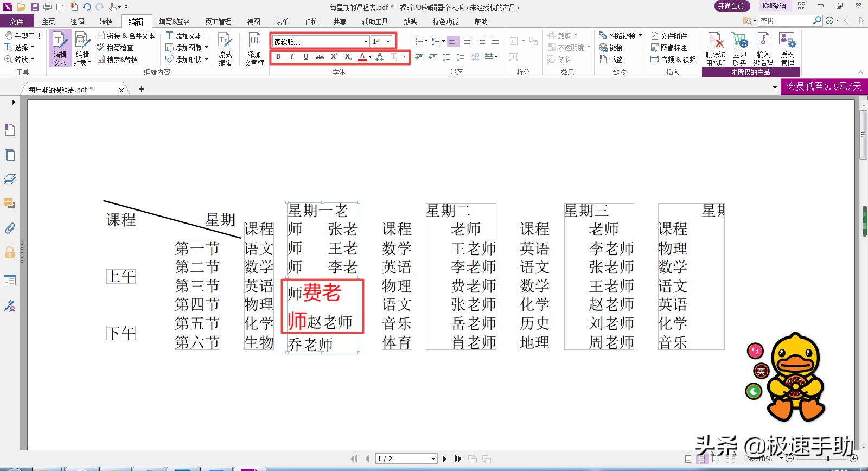Switch to the Comment (注释) tab

coord(78,22)
